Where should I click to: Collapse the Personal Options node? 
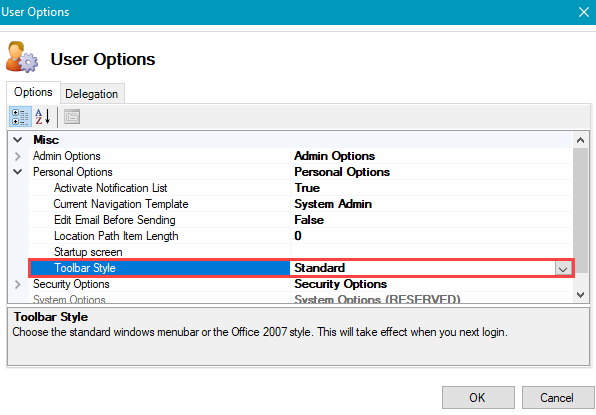tap(17, 172)
